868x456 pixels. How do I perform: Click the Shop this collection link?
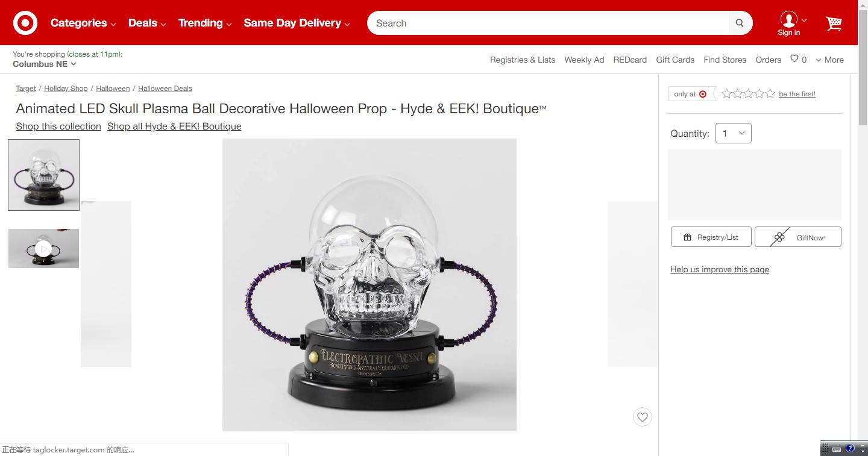point(58,126)
